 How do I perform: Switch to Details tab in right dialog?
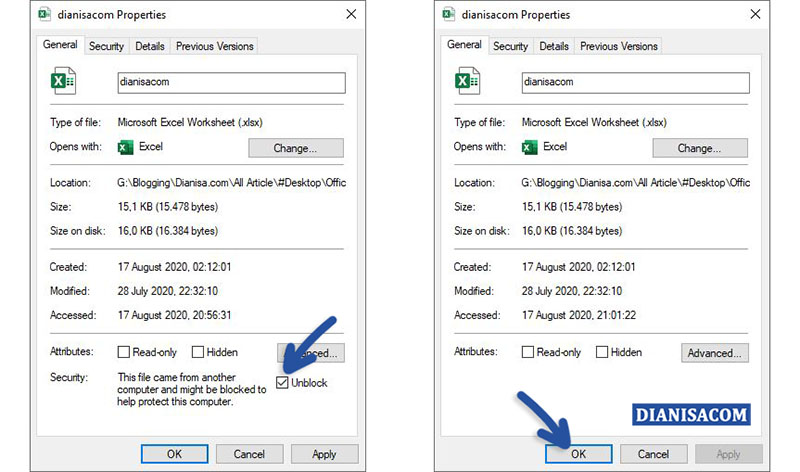554,46
